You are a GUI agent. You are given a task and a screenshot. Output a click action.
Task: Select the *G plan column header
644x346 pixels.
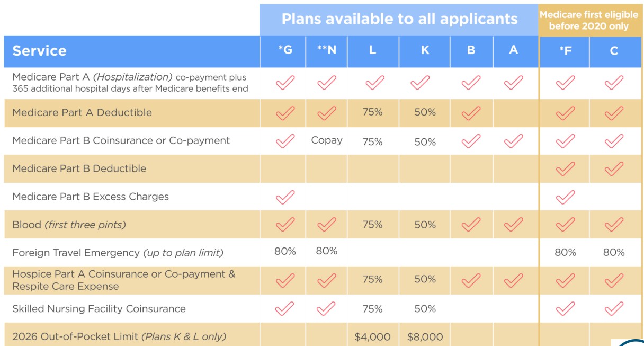tap(285, 51)
